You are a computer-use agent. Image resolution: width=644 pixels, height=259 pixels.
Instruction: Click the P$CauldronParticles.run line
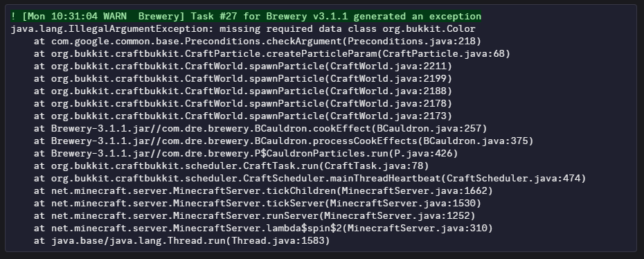tap(246, 154)
